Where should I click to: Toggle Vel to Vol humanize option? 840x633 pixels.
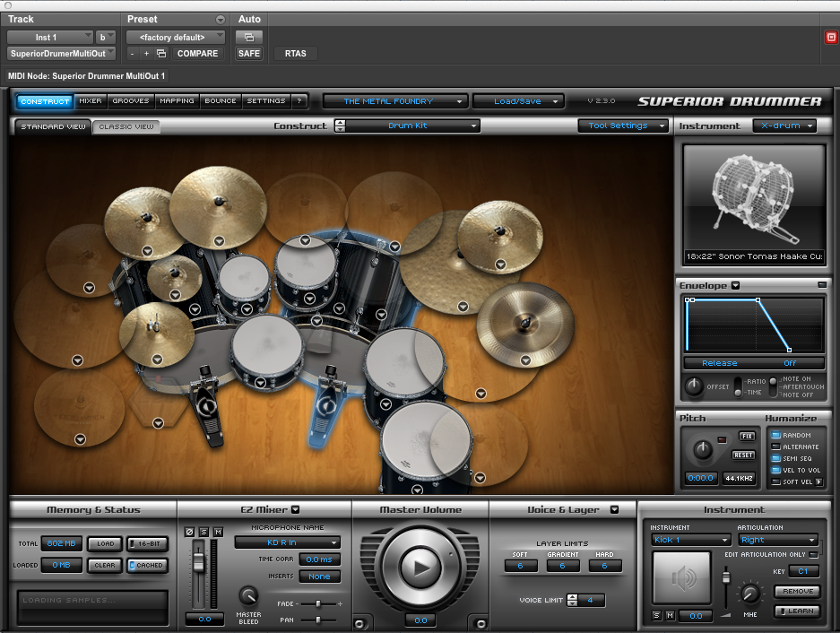(x=775, y=470)
